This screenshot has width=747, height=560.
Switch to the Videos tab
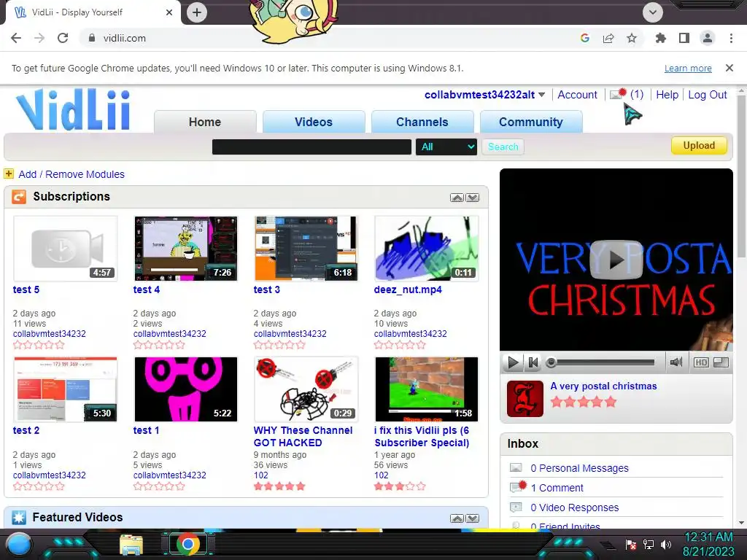point(314,122)
